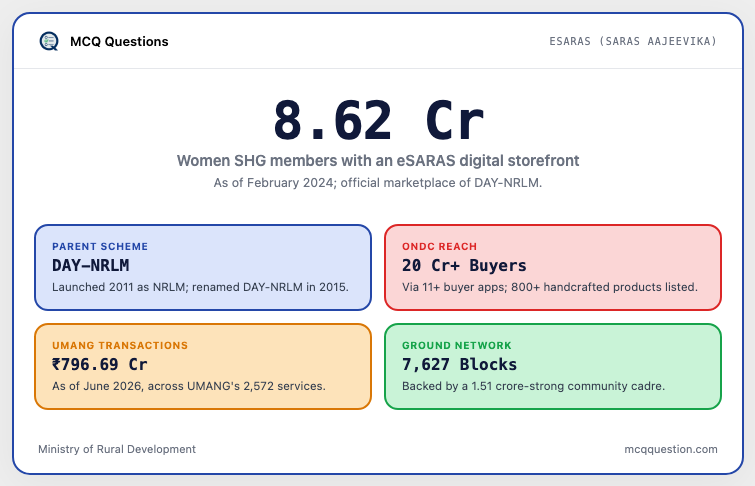The image size is (755, 486).
Task: Click the MCQ Questions brand title
Action: tap(119, 41)
